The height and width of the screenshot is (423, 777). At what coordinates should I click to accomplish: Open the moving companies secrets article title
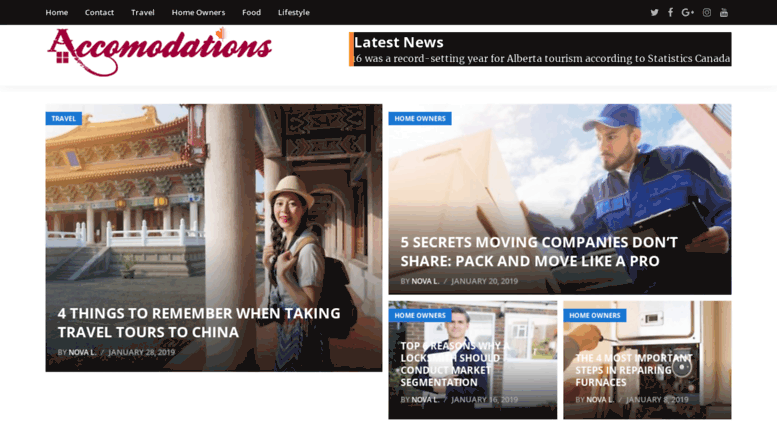(539, 252)
